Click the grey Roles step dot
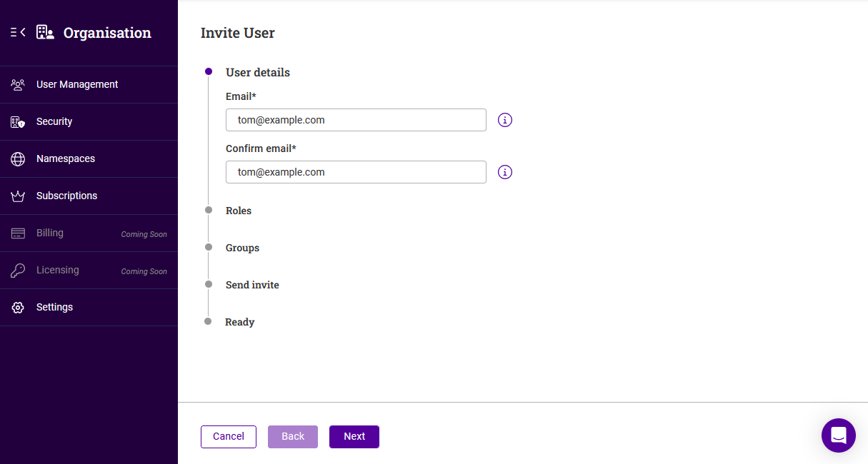The image size is (868, 464). [209, 210]
